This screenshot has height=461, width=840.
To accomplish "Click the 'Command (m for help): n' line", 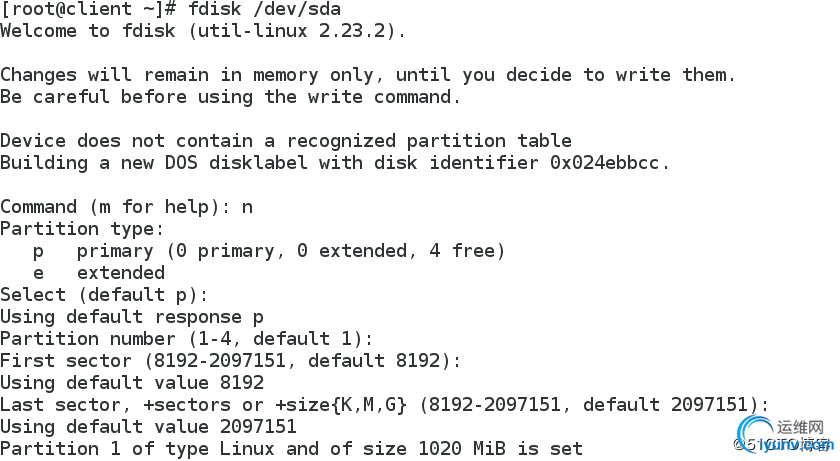I will point(126,207).
